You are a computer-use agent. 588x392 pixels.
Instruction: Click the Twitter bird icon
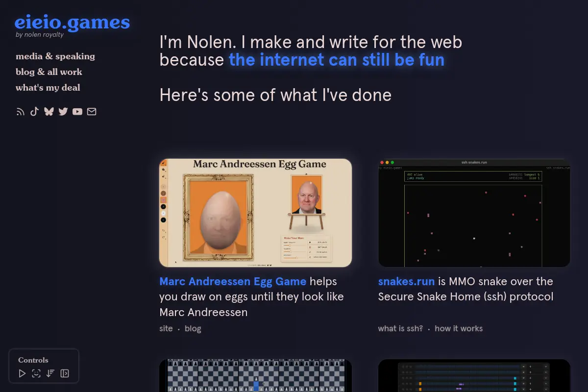63,112
